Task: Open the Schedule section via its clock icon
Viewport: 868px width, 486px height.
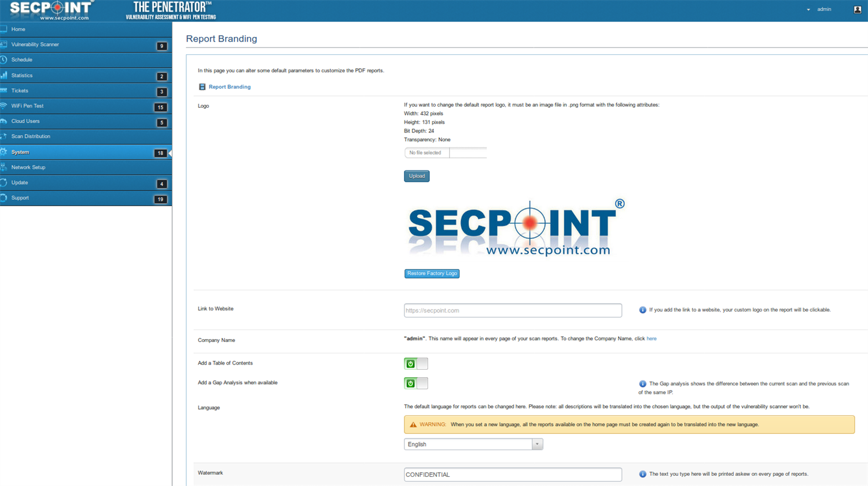Action: click(x=6, y=60)
